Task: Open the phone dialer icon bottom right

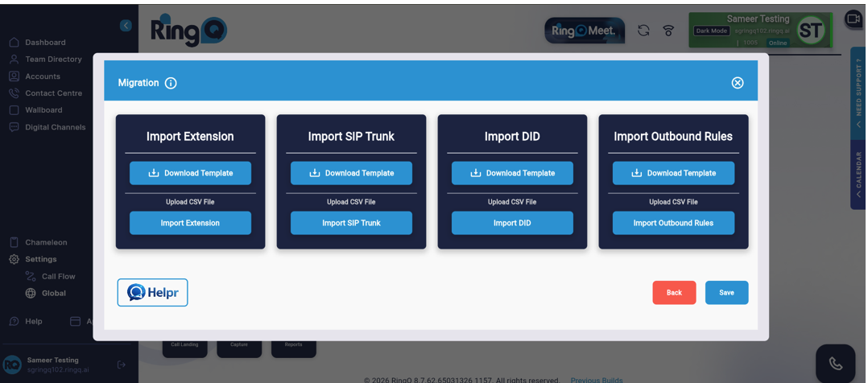Action: pyautogui.click(x=835, y=363)
